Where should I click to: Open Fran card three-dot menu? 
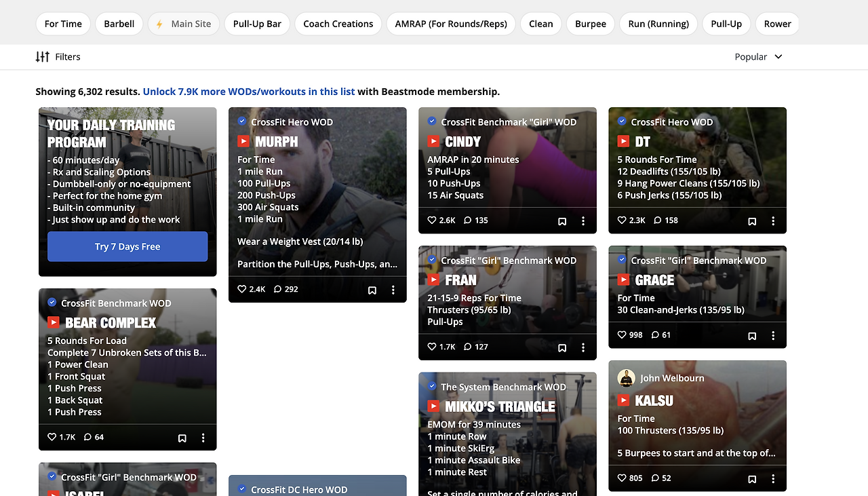(x=583, y=347)
